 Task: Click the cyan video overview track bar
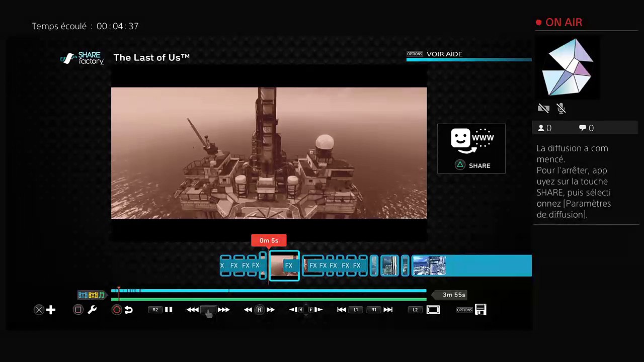[269, 291]
